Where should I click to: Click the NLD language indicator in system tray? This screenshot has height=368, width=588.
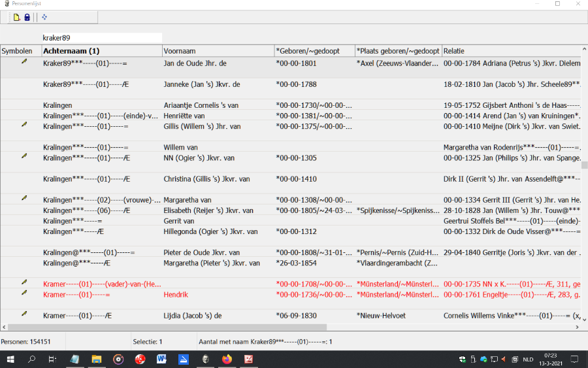528,359
